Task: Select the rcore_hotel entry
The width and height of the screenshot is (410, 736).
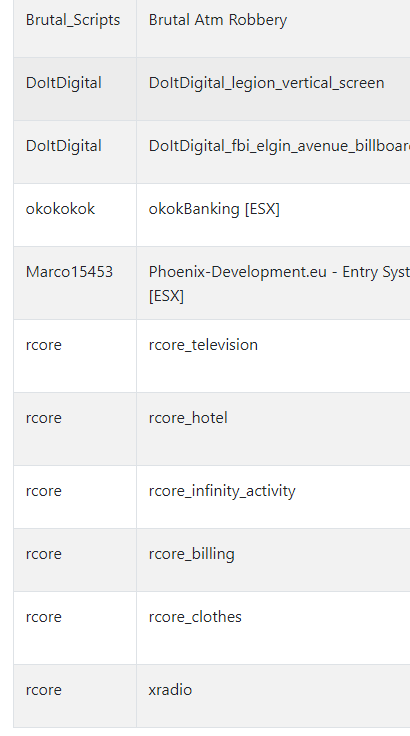Action: (188, 418)
